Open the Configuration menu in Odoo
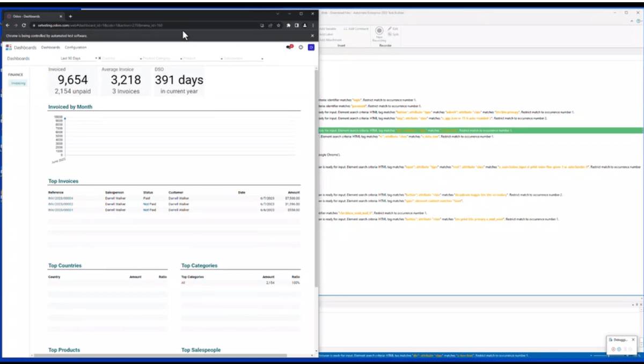Screen dimensions: 644x364 tap(76, 47)
